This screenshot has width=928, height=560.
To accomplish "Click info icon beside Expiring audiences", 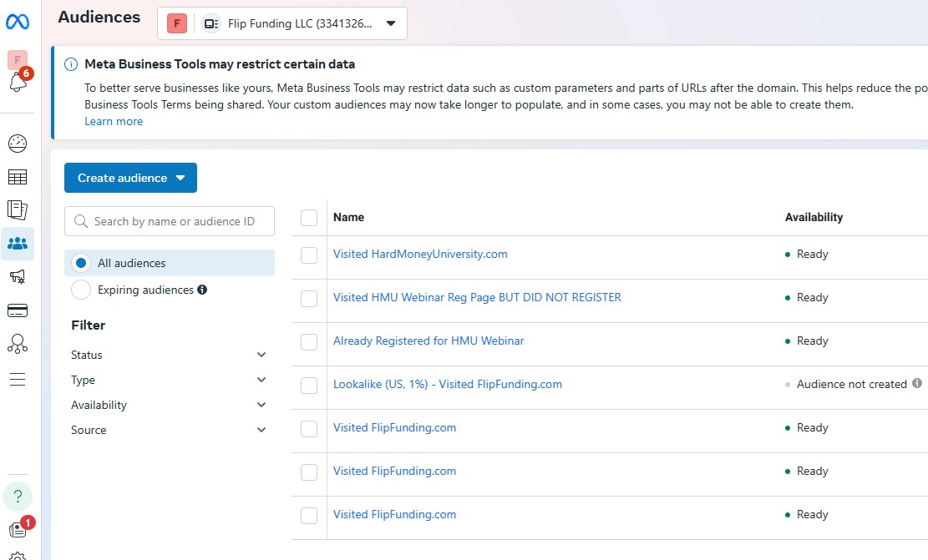I will pyautogui.click(x=202, y=290).
